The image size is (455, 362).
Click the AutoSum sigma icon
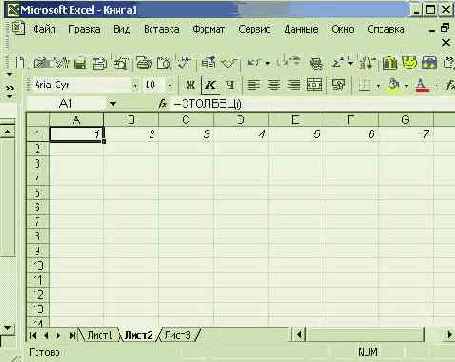[x=337, y=63]
